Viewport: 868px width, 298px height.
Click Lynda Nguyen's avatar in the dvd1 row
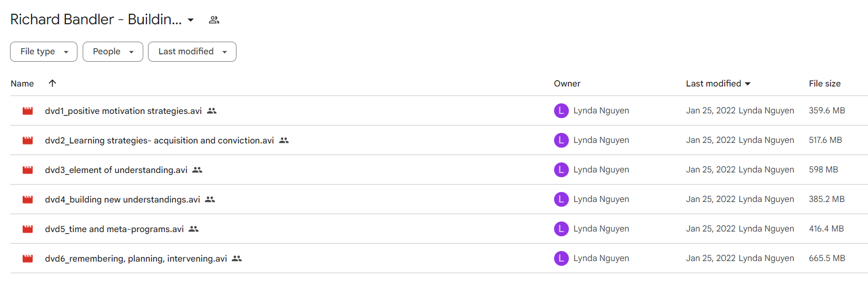[x=561, y=111]
